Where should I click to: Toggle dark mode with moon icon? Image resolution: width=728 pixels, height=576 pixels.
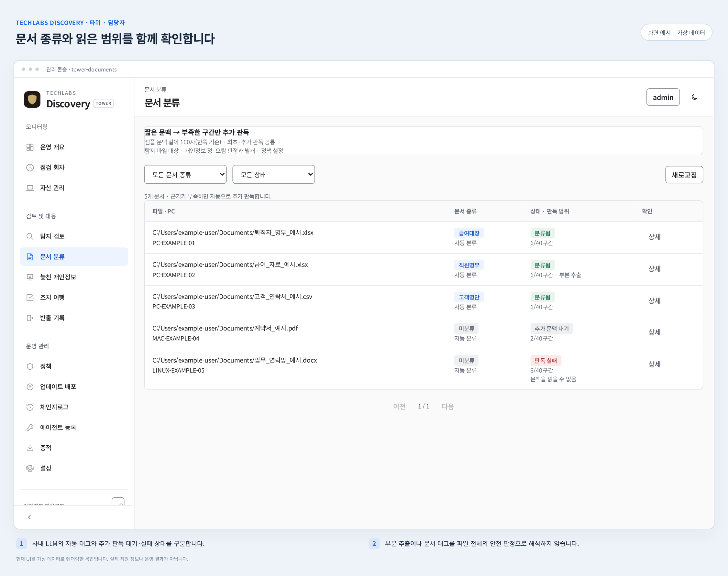[x=694, y=97]
